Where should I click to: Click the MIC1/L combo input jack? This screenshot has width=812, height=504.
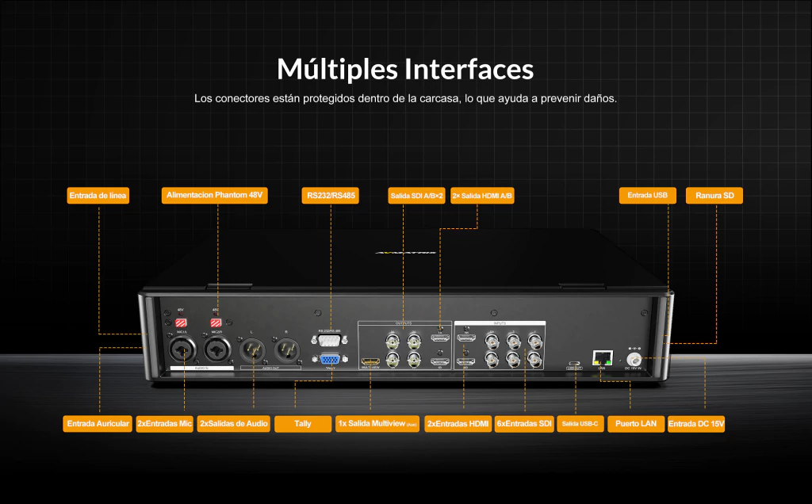coord(182,349)
